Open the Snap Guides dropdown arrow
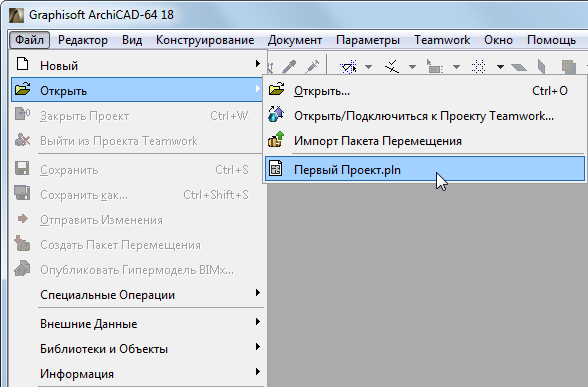The height and width of the screenshot is (387, 588). 412,67
